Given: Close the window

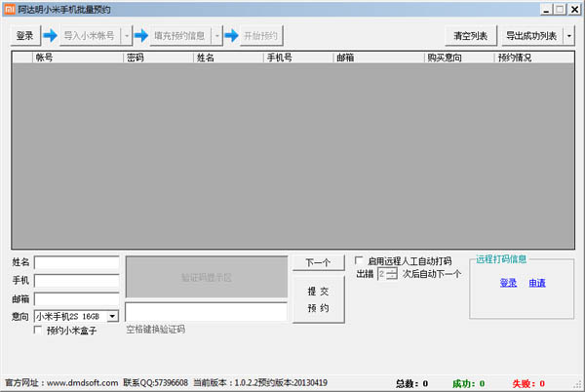Looking at the screenshot, I should (574, 10).
